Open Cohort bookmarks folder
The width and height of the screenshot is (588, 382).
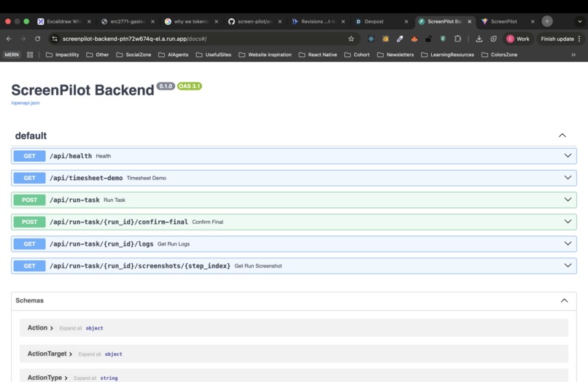click(x=357, y=55)
